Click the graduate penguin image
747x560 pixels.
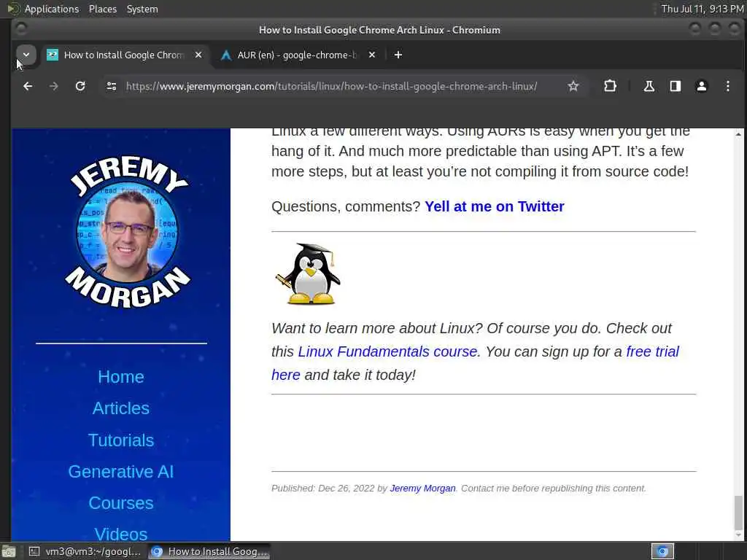tap(308, 274)
